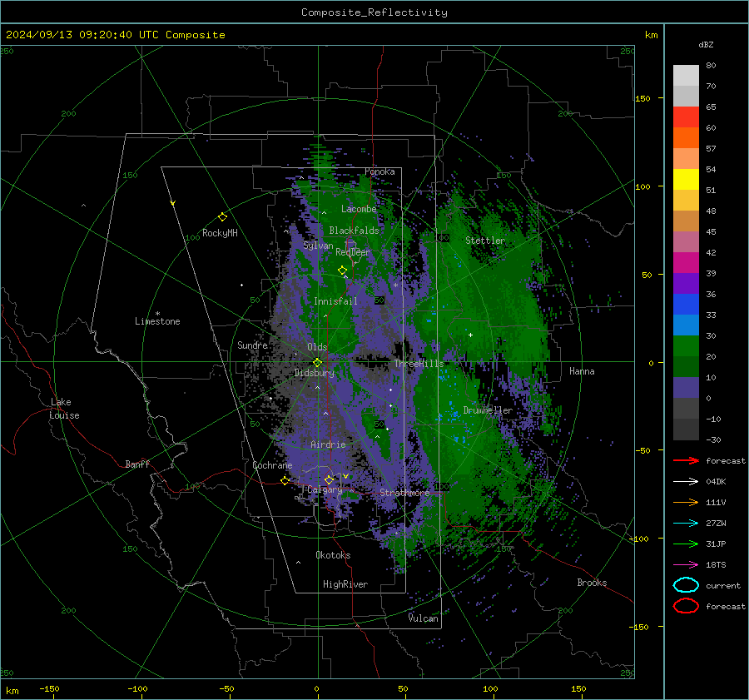Pick the slate 0-10 dBZ swatch
This screenshot has height=700, width=749.
tap(686, 388)
